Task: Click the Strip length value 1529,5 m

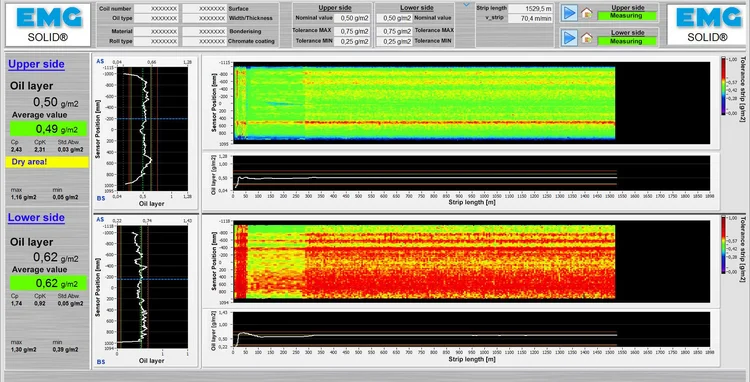Action: click(x=530, y=9)
